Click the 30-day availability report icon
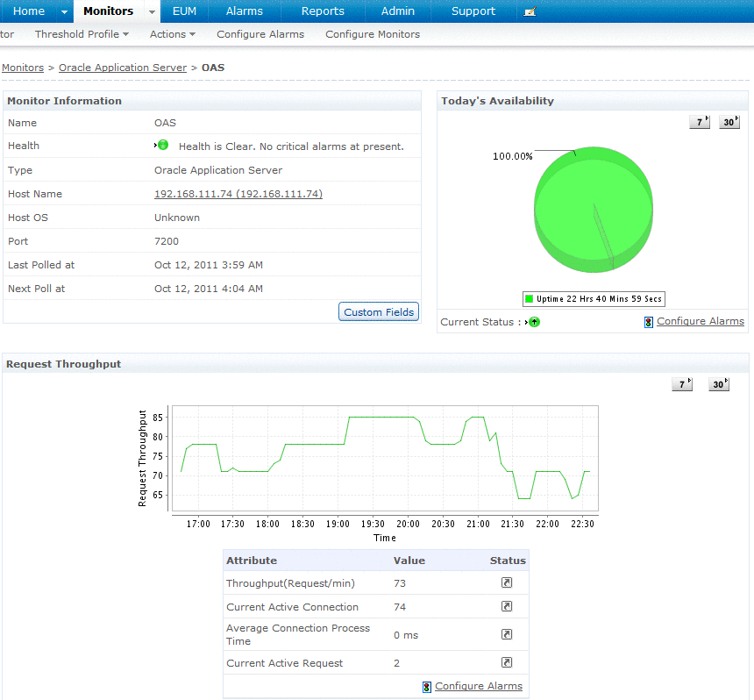 pyautogui.click(x=729, y=123)
